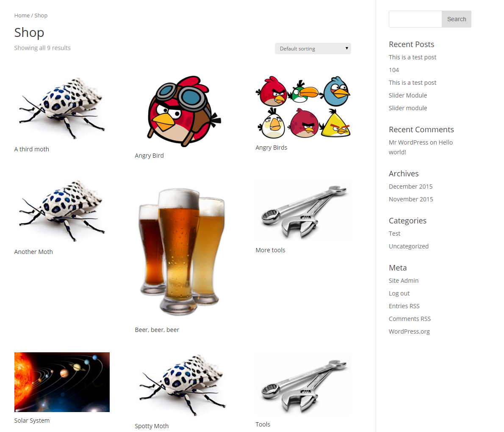Viewport: 504px width, 432px height.
Task: Open the A third moth image
Action: pos(62,108)
